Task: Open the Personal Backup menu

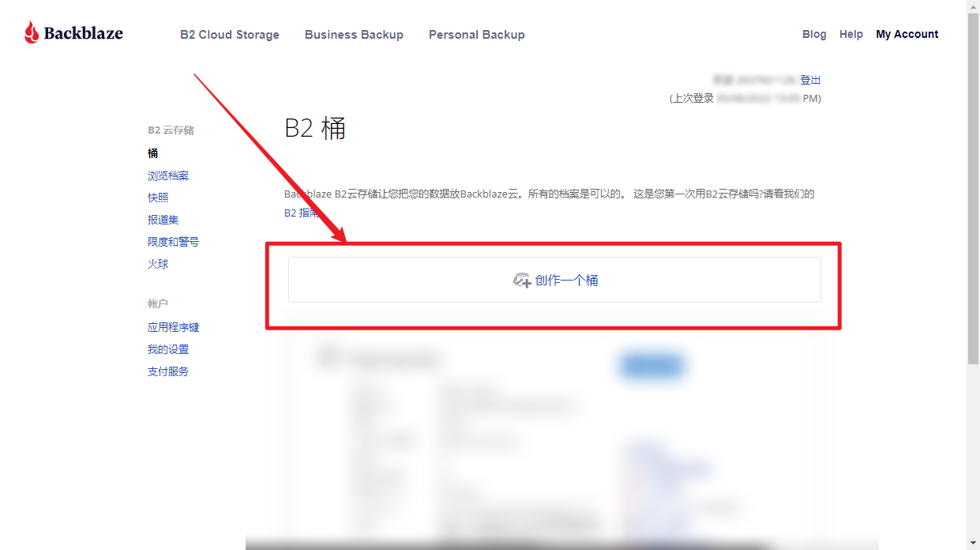Action: coord(476,35)
